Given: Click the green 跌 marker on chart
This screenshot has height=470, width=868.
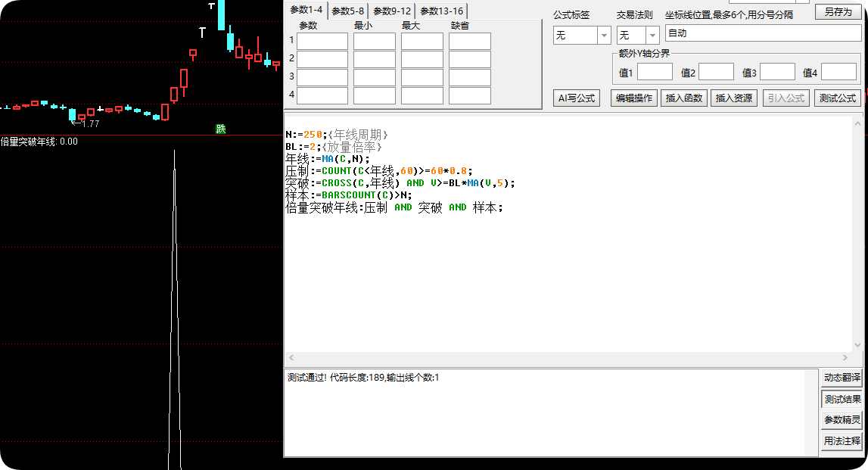Looking at the screenshot, I should 221,129.
